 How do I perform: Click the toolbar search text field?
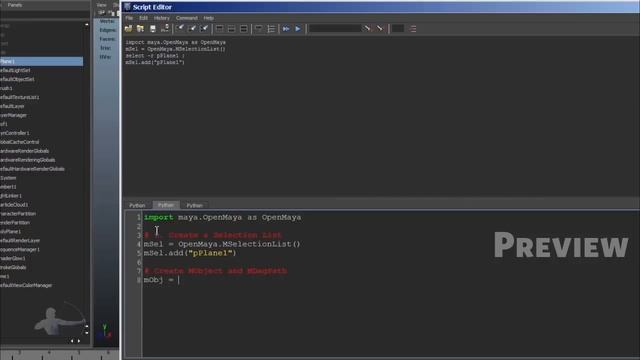pyautogui.click(x=335, y=29)
